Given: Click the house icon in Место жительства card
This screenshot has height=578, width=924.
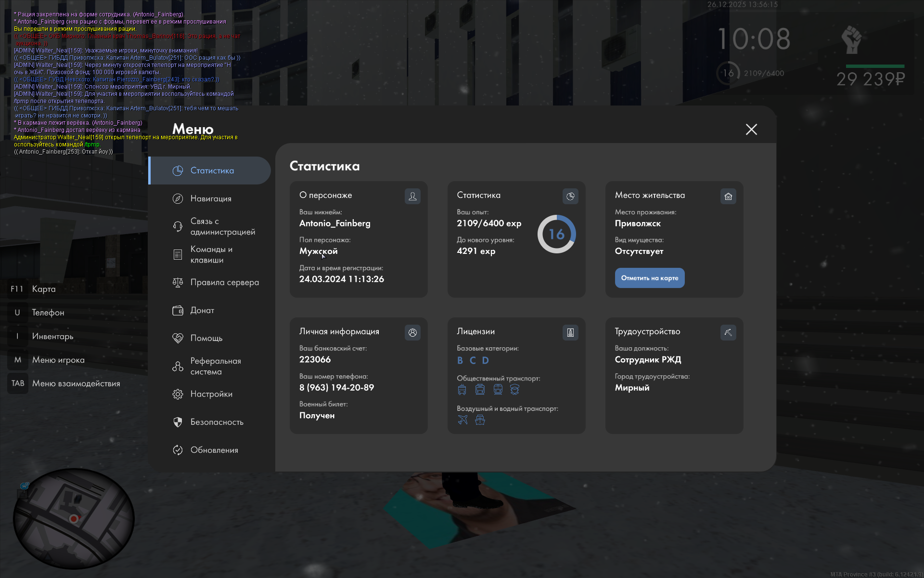Looking at the screenshot, I should 728,196.
